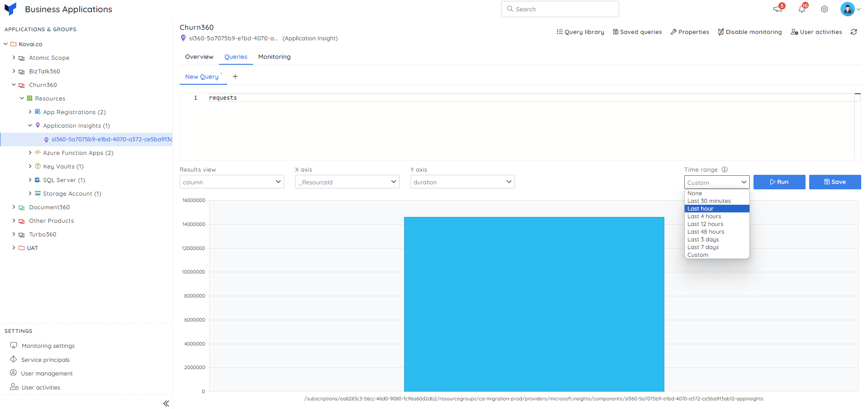Click the Kovai.co folder icon
The image size is (868, 409).
point(14,44)
